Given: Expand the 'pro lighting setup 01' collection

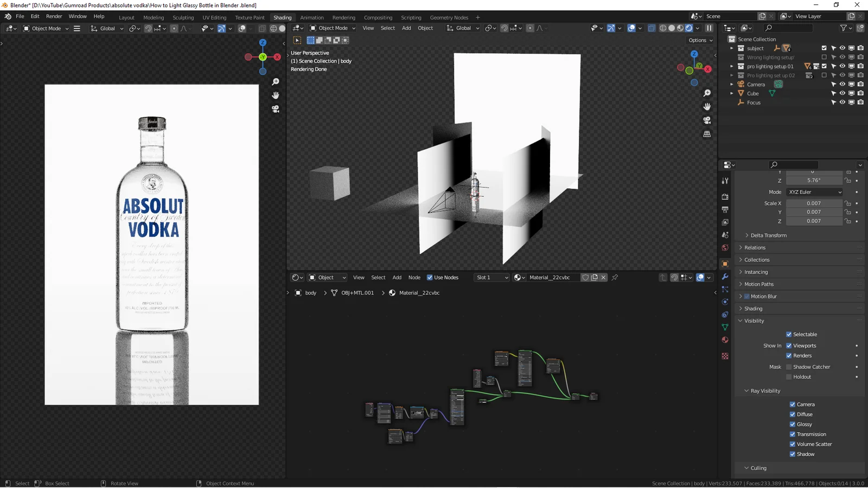Looking at the screenshot, I should (x=732, y=66).
